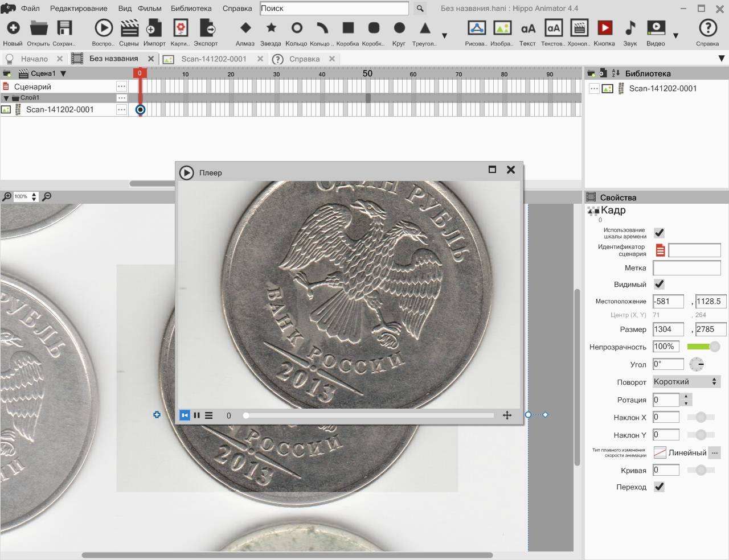This screenshot has height=560, width=729.
Task: Switch to the Scan-141202-0001 tab
Action: point(214,59)
